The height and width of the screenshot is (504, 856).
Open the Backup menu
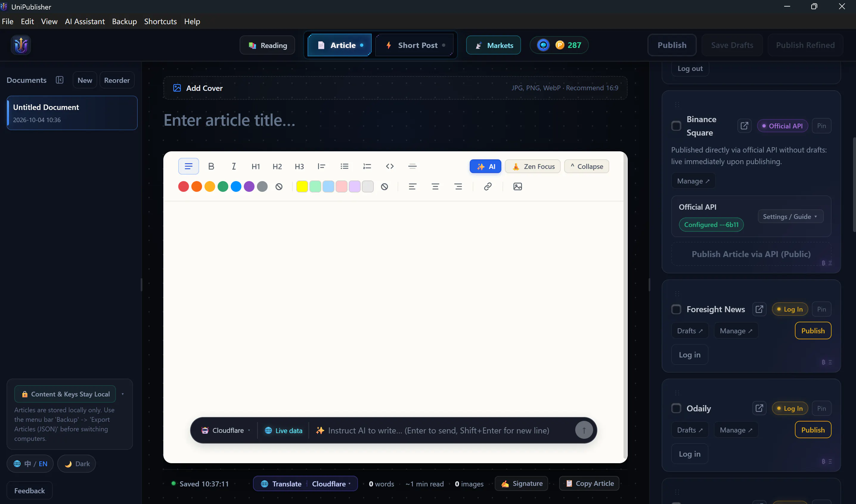[124, 21]
